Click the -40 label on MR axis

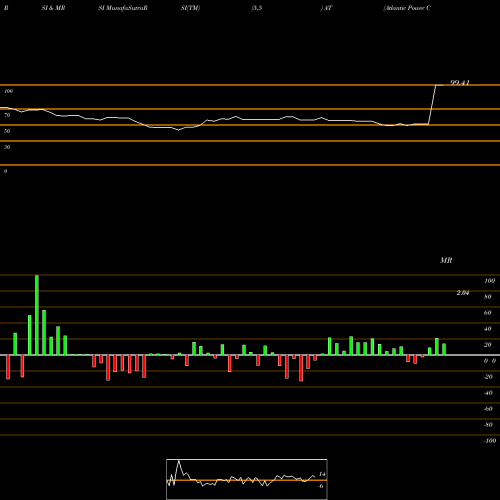point(488,393)
